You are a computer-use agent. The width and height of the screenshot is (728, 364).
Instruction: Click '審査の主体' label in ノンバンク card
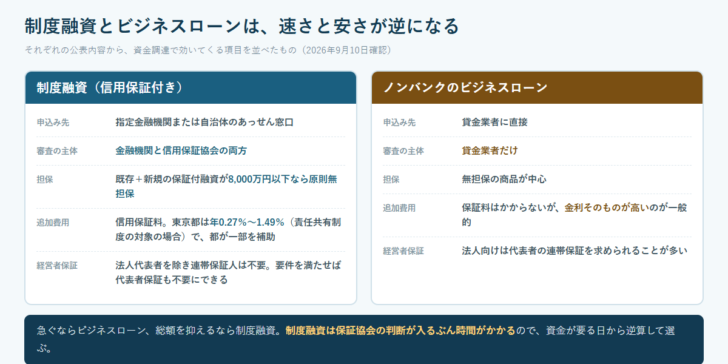click(403, 151)
